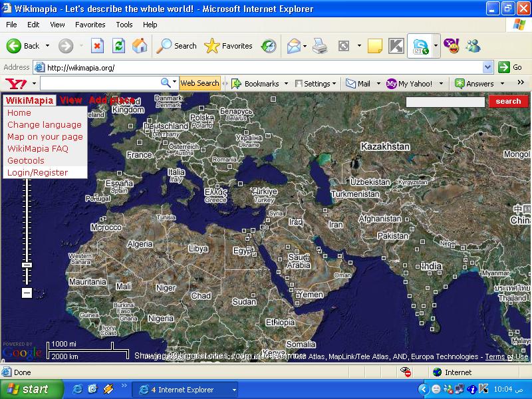Open the Edit menu
The image size is (532, 399).
[33, 25]
